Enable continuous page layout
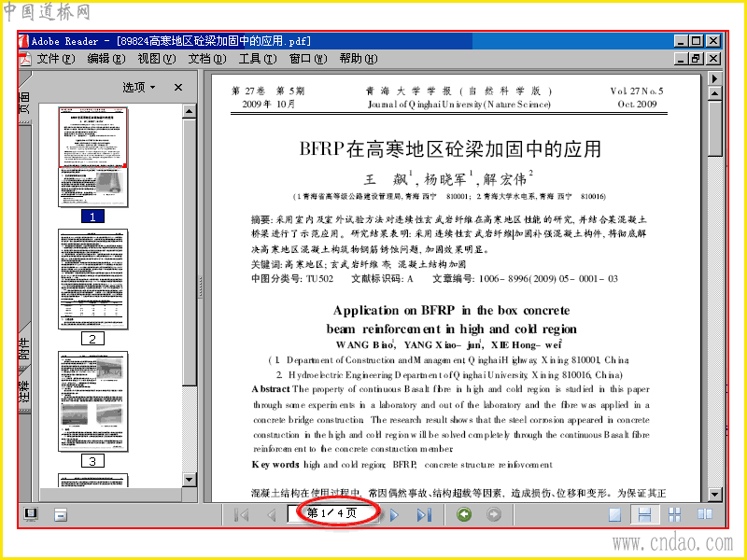This screenshot has height=560, width=747. tap(644, 515)
